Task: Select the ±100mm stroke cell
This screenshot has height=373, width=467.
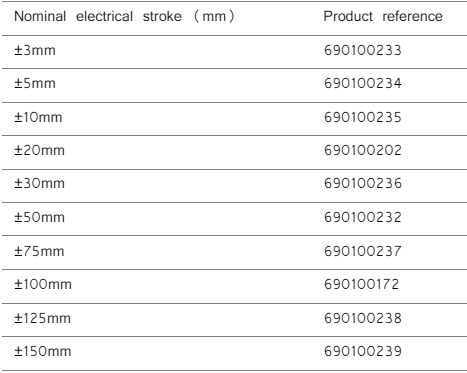Action: click(x=43, y=284)
